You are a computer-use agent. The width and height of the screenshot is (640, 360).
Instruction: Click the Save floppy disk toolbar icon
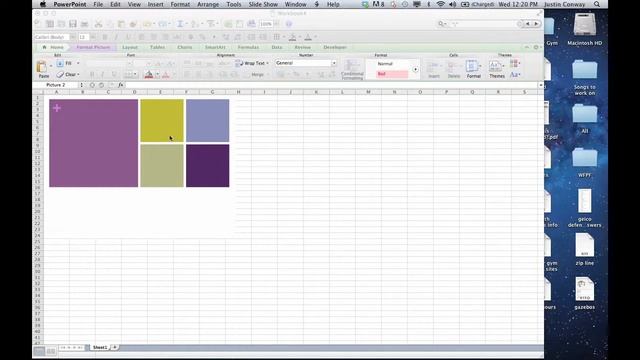tap(73, 24)
